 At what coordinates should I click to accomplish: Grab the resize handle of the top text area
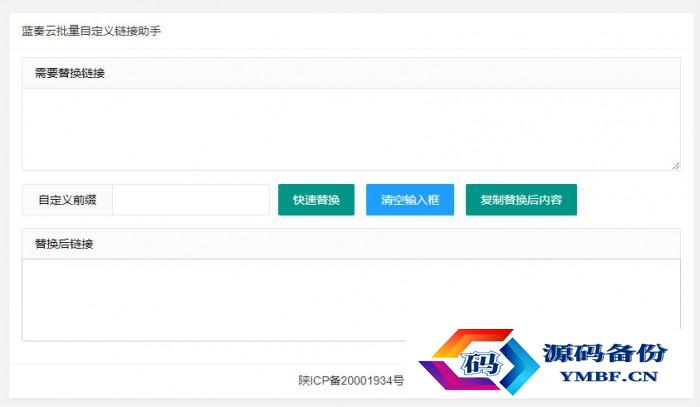point(675,165)
